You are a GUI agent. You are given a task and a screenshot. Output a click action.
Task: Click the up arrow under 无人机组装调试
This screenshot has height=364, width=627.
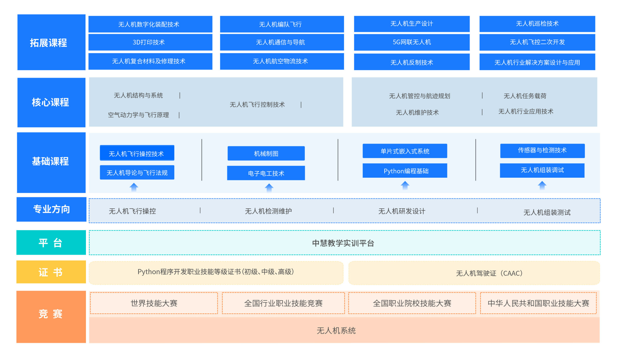[x=542, y=186]
